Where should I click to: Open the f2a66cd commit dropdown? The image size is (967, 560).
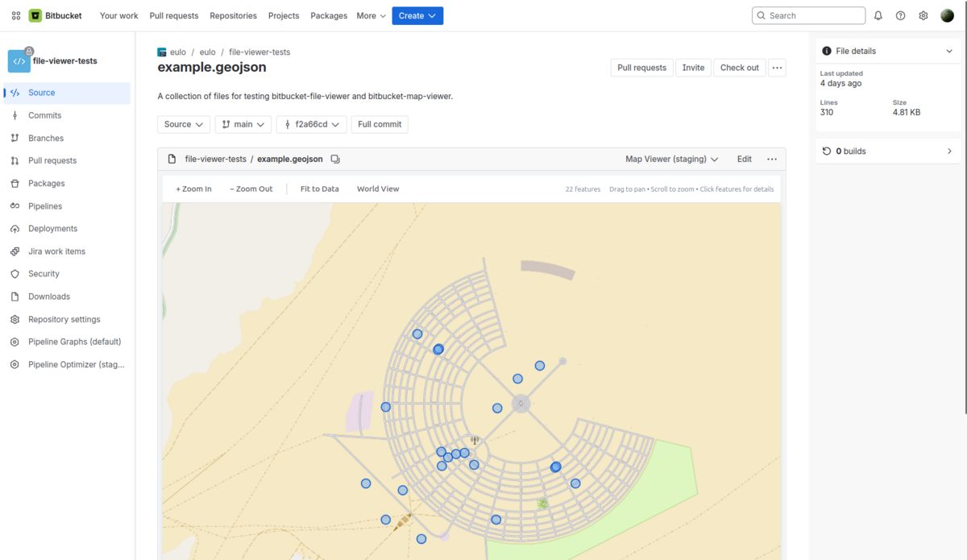311,124
